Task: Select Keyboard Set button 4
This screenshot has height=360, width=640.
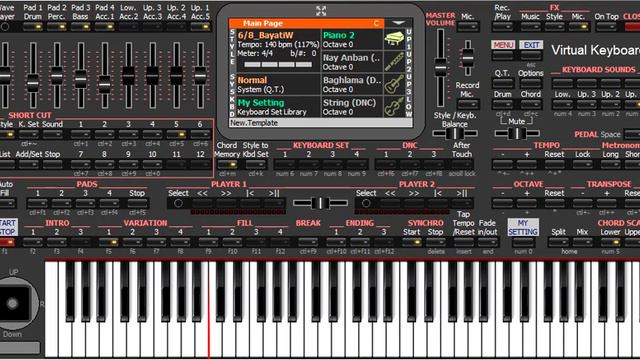Action: pyautogui.click(x=356, y=164)
